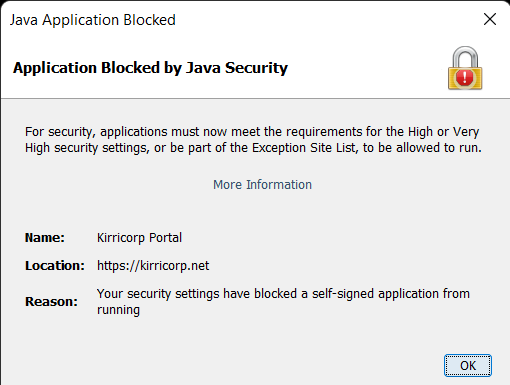Click the red exclamation badge on padlock
The image size is (510, 385).
(464, 77)
